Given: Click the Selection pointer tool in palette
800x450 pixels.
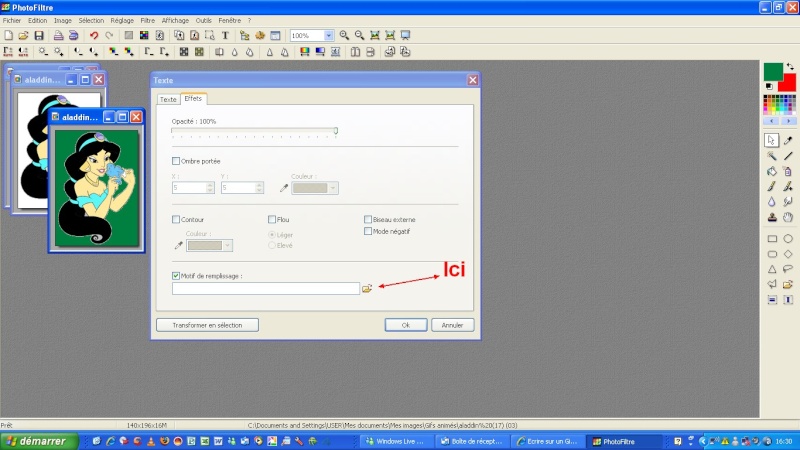Looking at the screenshot, I should [771, 140].
